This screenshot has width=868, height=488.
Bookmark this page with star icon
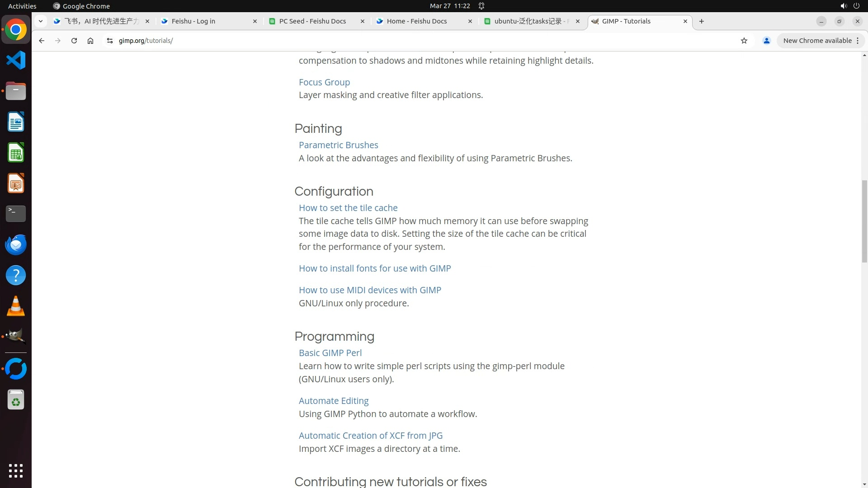click(x=744, y=41)
